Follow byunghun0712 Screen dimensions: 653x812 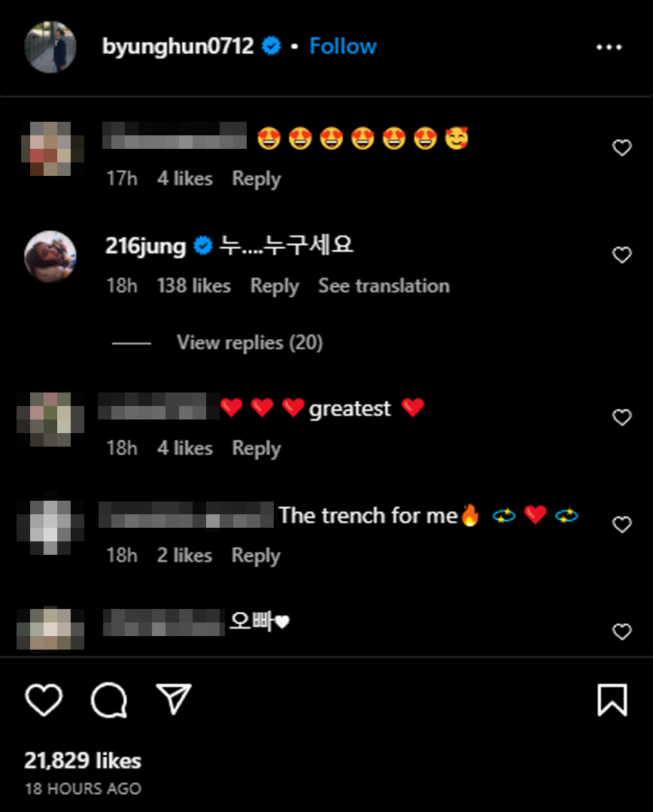coord(343,46)
